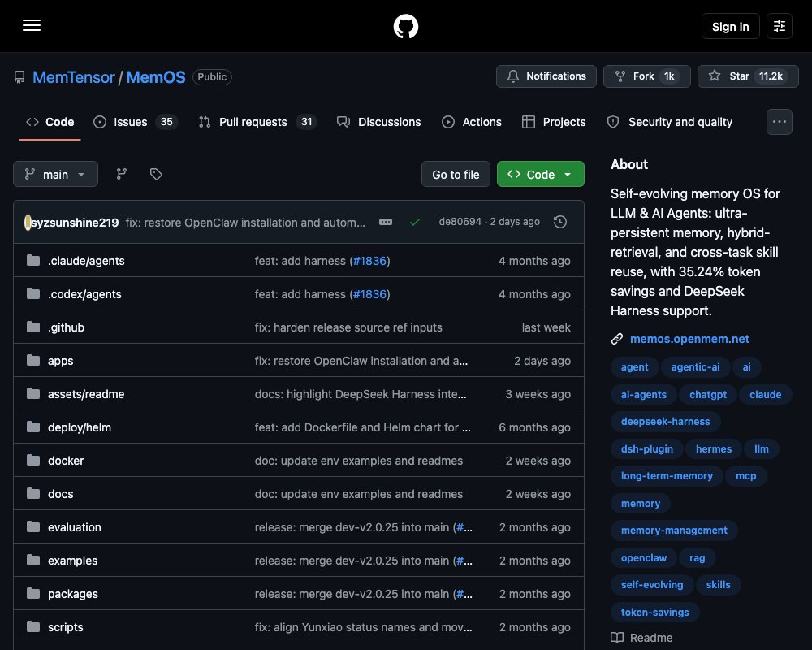
Task: Select the agent topic tag
Action: pyautogui.click(x=634, y=367)
